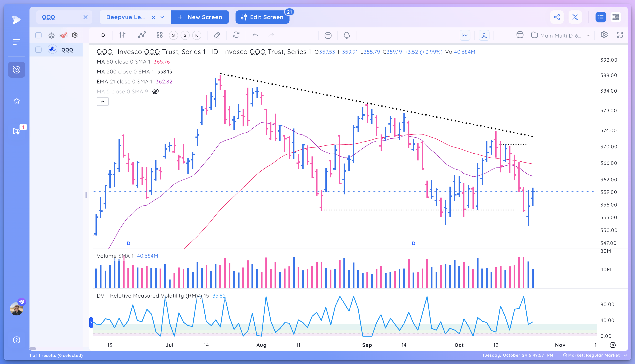
Task: Open the bar chart style selector
Action: [x=122, y=35]
